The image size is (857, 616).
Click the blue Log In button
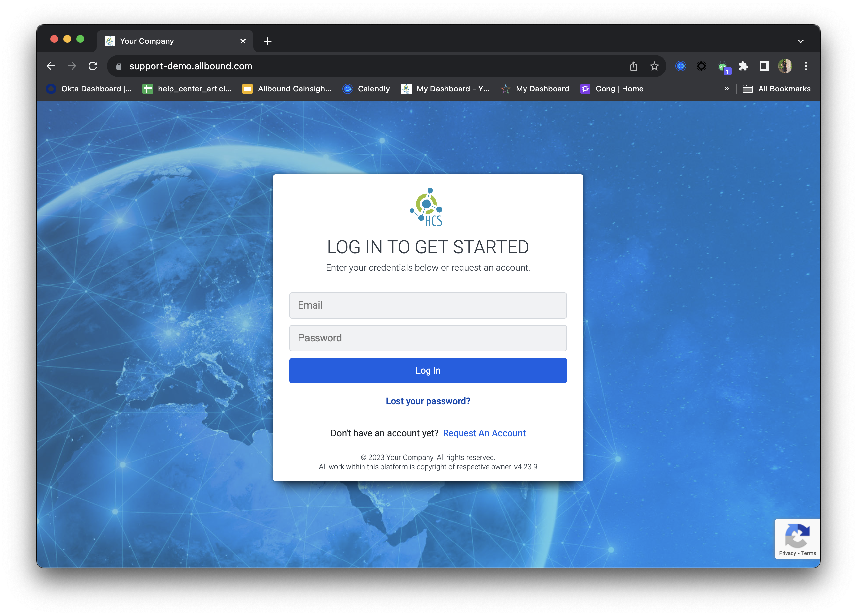[x=428, y=371]
